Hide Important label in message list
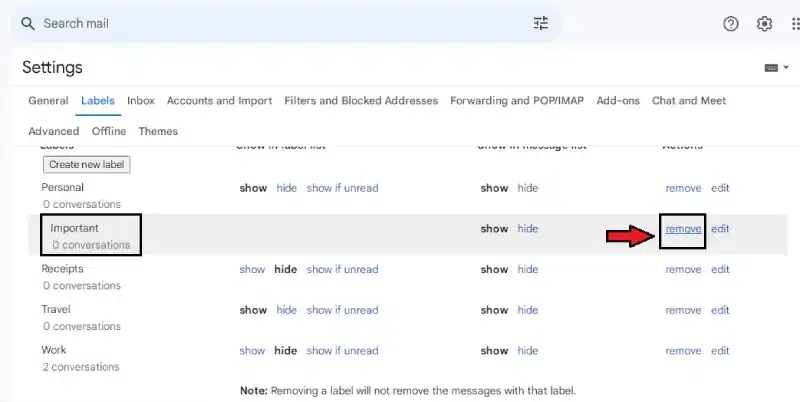 coord(527,229)
